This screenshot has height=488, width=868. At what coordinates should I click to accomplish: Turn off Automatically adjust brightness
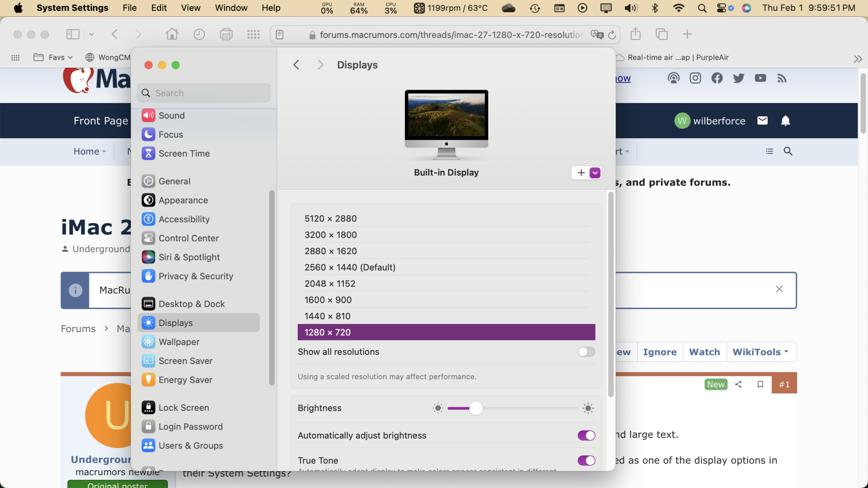(x=586, y=436)
